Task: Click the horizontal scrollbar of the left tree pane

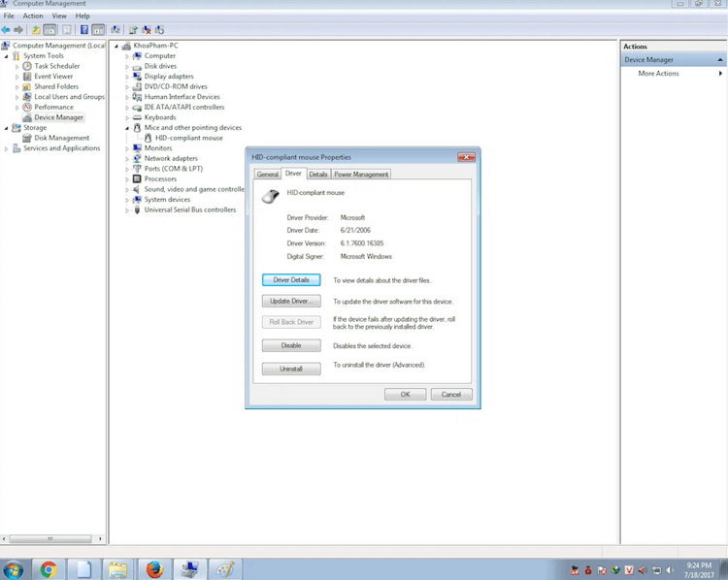Action: pyautogui.click(x=52, y=538)
